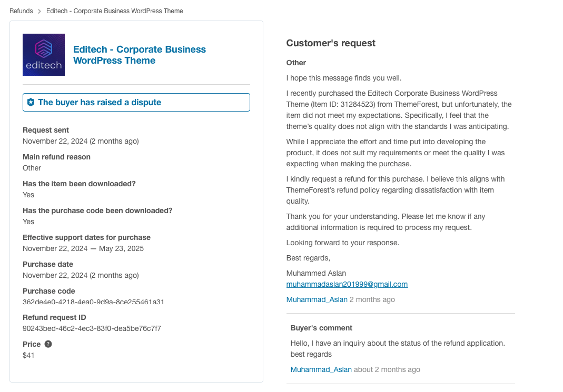Click the buyer has raised a dispute banner
Screen dimensions: 563x392
136,102
